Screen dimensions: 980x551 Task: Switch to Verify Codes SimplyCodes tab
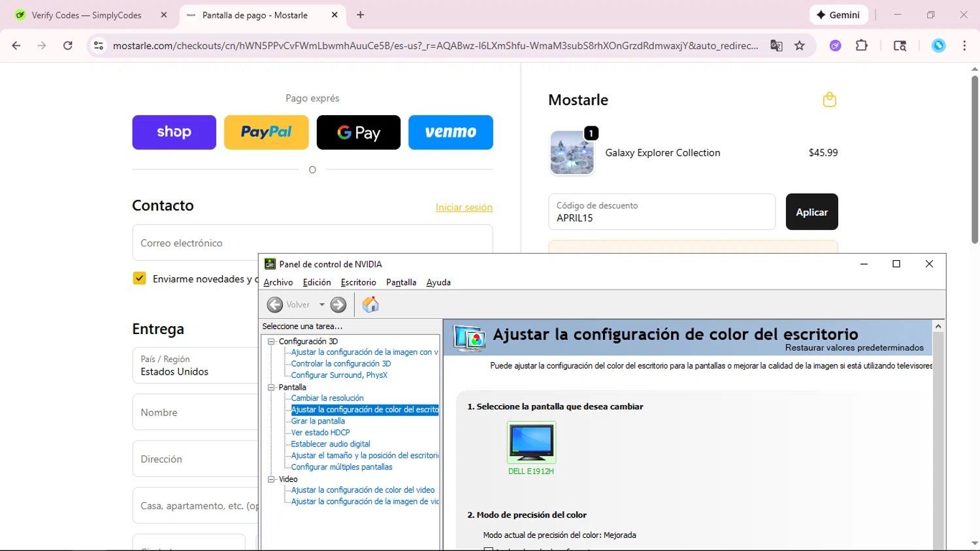(x=87, y=15)
